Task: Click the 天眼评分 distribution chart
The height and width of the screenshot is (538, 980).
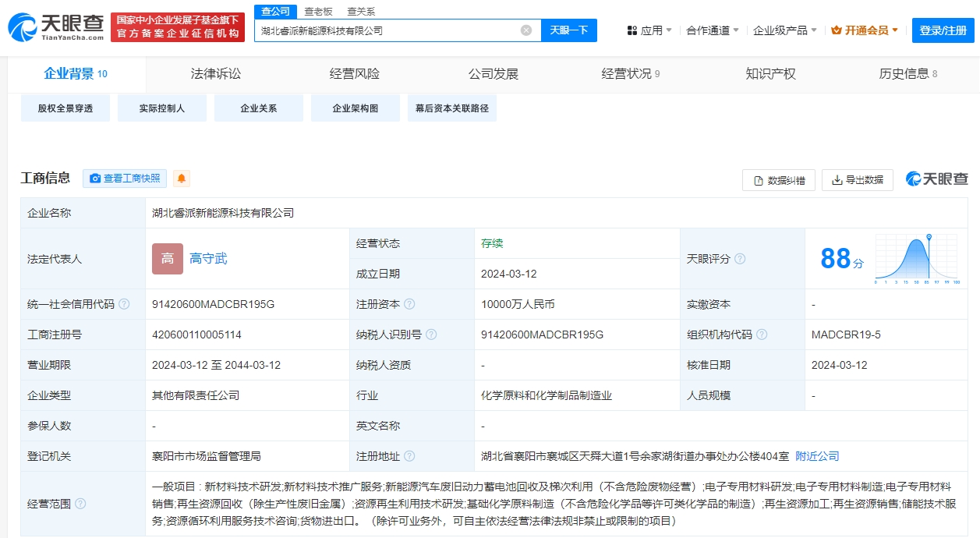Action: (x=918, y=259)
